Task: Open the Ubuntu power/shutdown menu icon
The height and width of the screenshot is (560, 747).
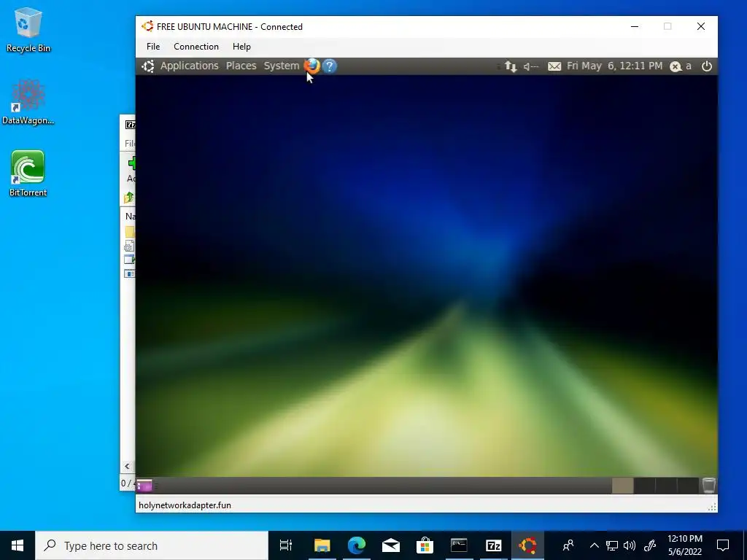Action: tap(706, 66)
